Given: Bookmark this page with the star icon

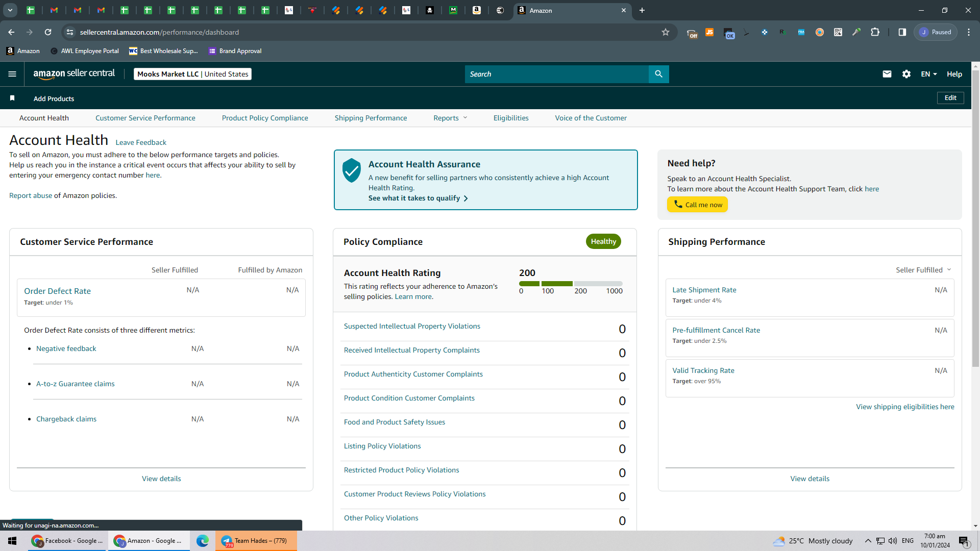Looking at the screenshot, I should pyautogui.click(x=666, y=32).
